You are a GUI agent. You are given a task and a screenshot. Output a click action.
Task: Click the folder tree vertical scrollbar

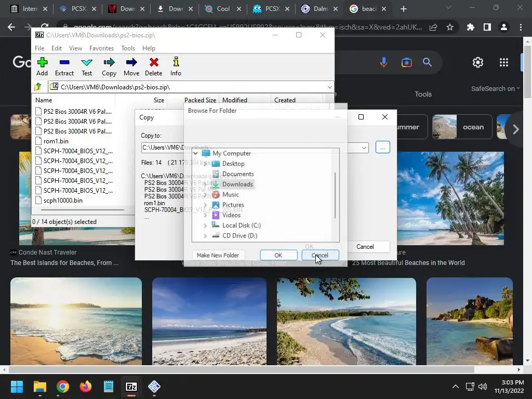[x=336, y=195]
